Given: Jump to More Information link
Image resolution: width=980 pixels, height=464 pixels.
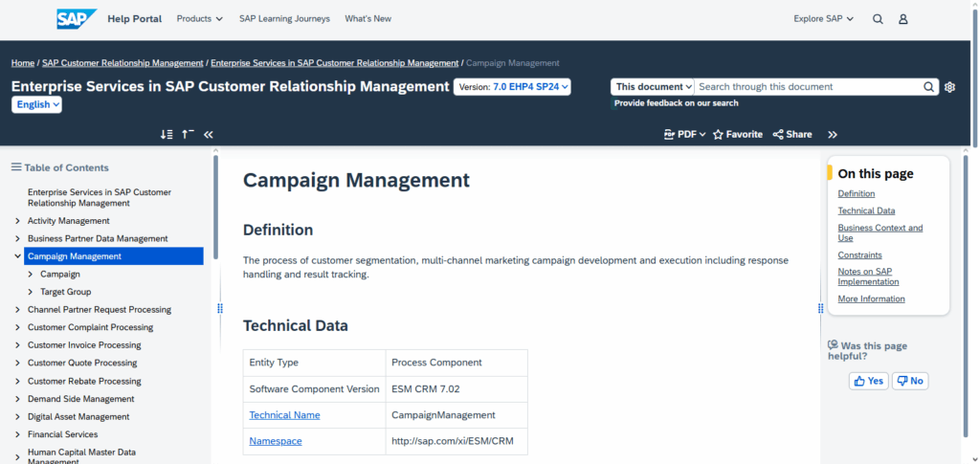Looking at the screenshot, I should [x=871, y=298].
